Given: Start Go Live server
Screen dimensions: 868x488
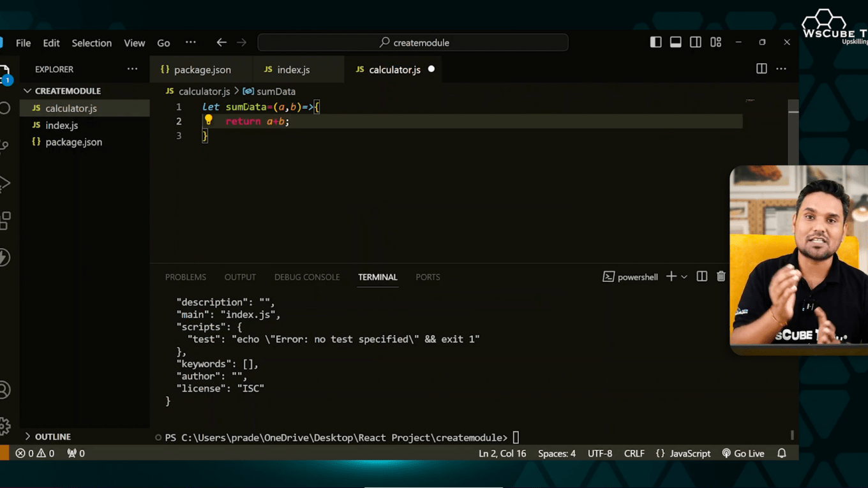Looking at the screenshot, I should point(743,454).
